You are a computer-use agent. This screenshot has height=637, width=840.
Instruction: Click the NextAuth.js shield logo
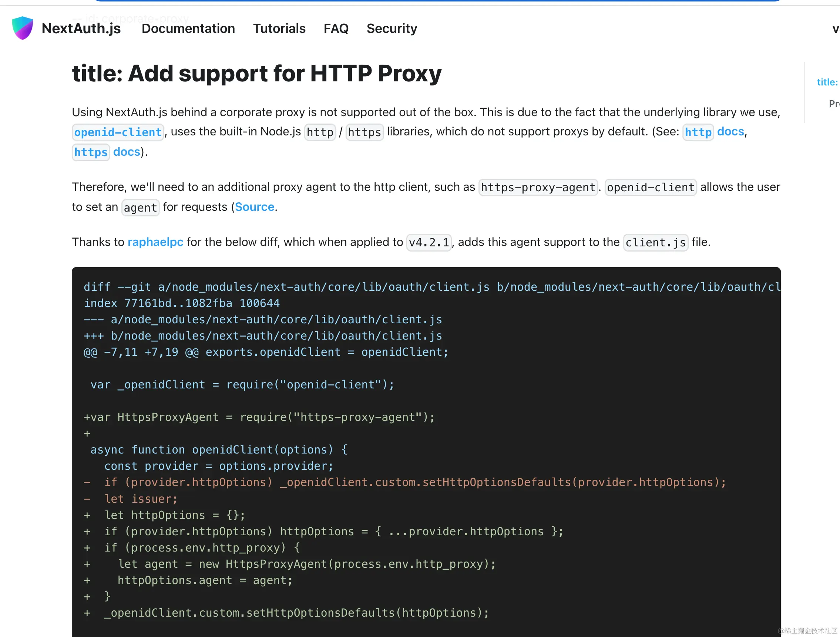point(23,28)
